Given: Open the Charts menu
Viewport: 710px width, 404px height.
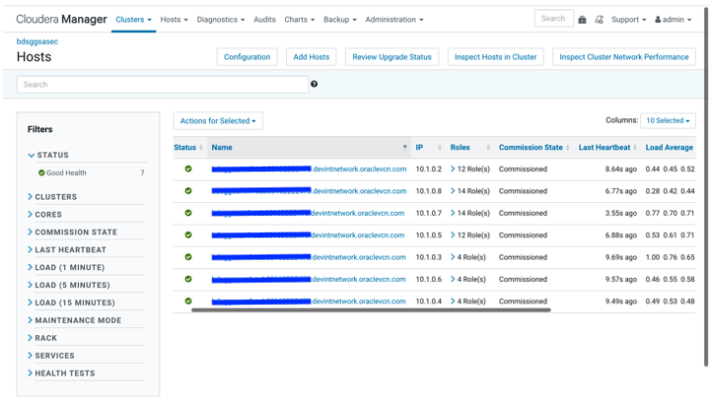Looking at the screenshot, I should point(299,19).
